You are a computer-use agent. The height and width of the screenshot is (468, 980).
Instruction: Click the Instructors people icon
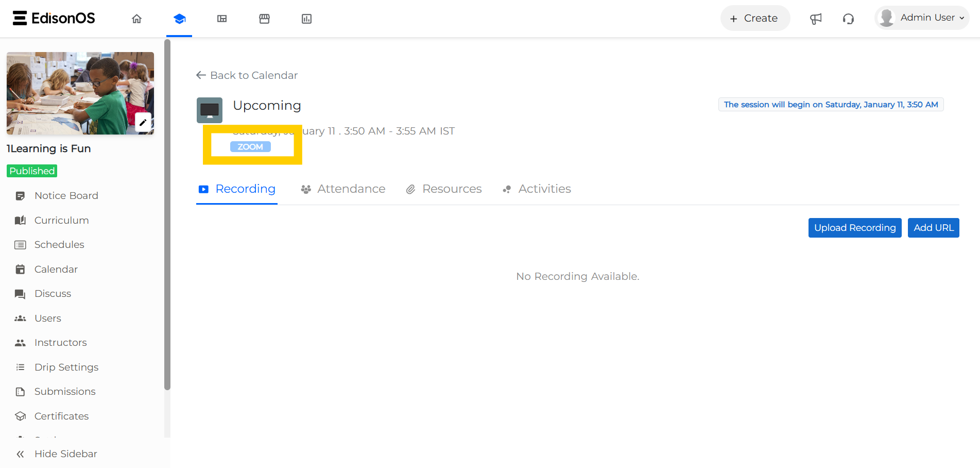pyautogui.click(x=20, y=343)
